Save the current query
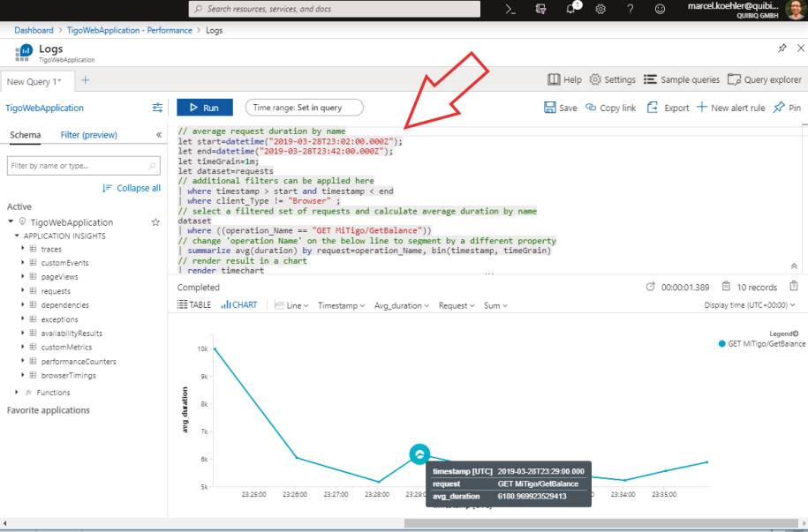This screenshot has width=808, height=532. pos(560,108)
